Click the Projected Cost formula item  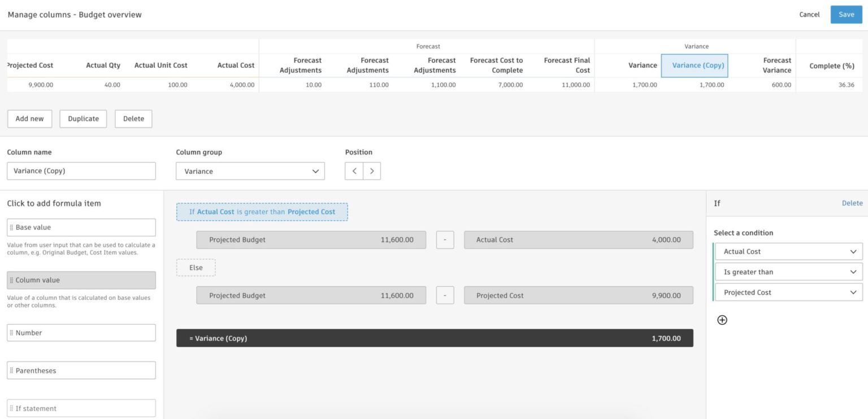pos(579,295)
